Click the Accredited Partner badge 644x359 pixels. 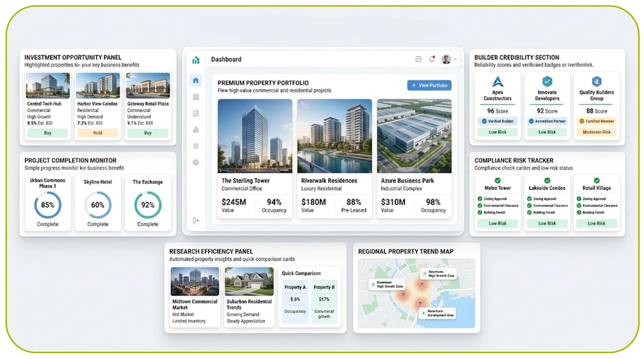point(547,121)
